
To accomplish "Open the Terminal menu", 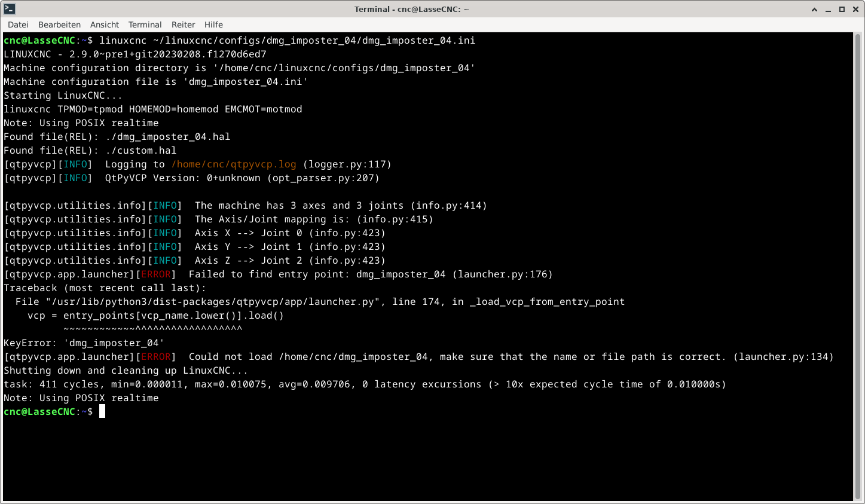I will (x=145, y=25).
